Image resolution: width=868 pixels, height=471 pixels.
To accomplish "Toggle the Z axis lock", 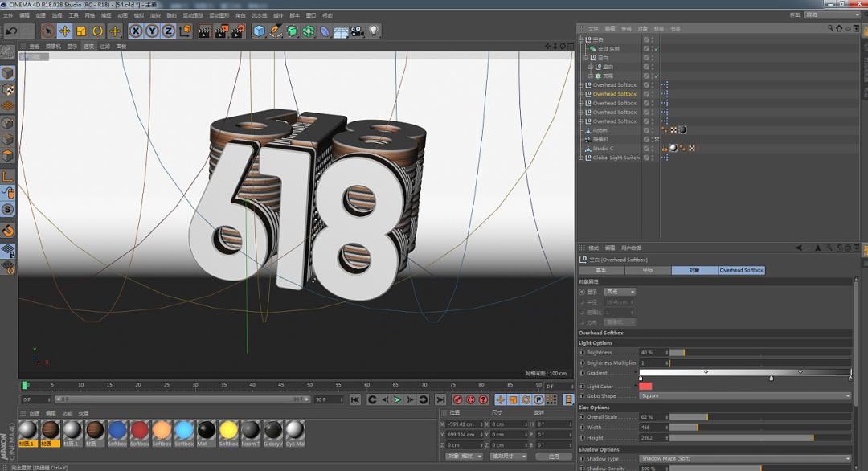I will click(168, 31).
